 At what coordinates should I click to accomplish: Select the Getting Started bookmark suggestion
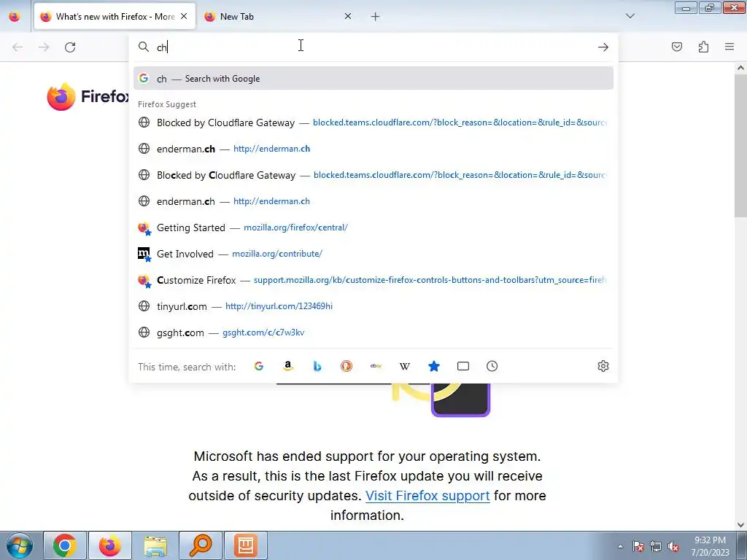[x=373, y=227]
